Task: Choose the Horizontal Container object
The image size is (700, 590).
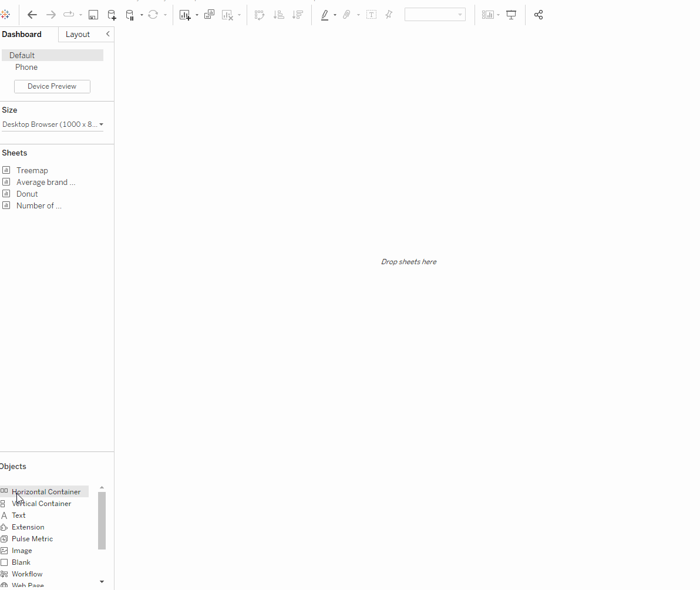Action: coord(44,492)
